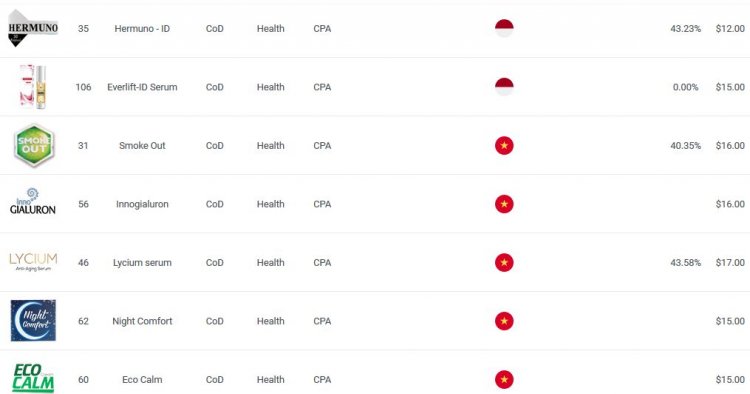Click the $17.00 payout for Lycium serum

(730, 263)
